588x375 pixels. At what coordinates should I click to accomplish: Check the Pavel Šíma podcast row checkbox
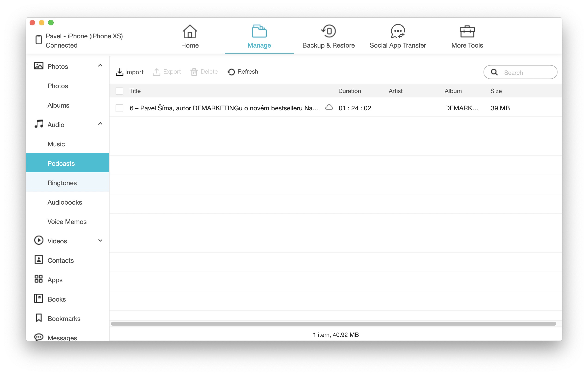[x=119, y=108]
